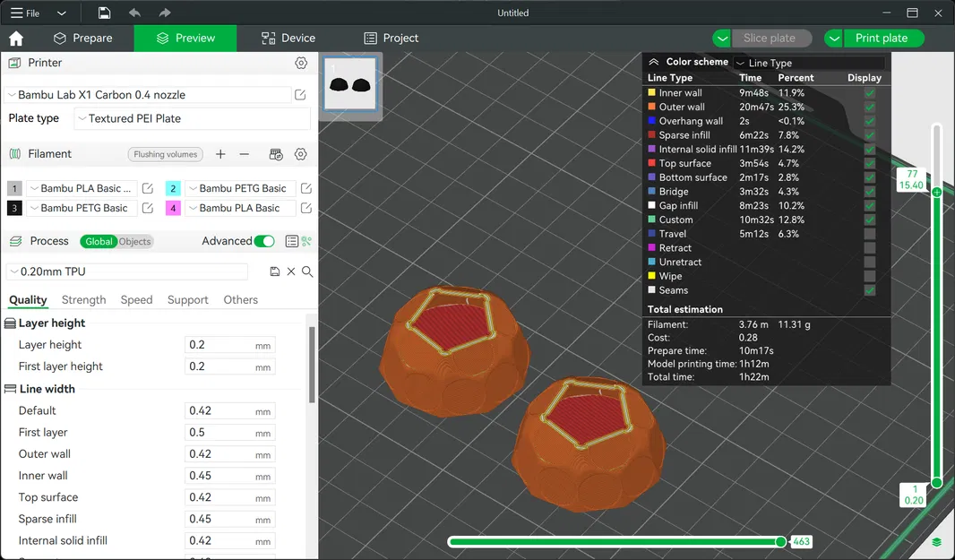Click the save process preset icon

tap(275, 271)
